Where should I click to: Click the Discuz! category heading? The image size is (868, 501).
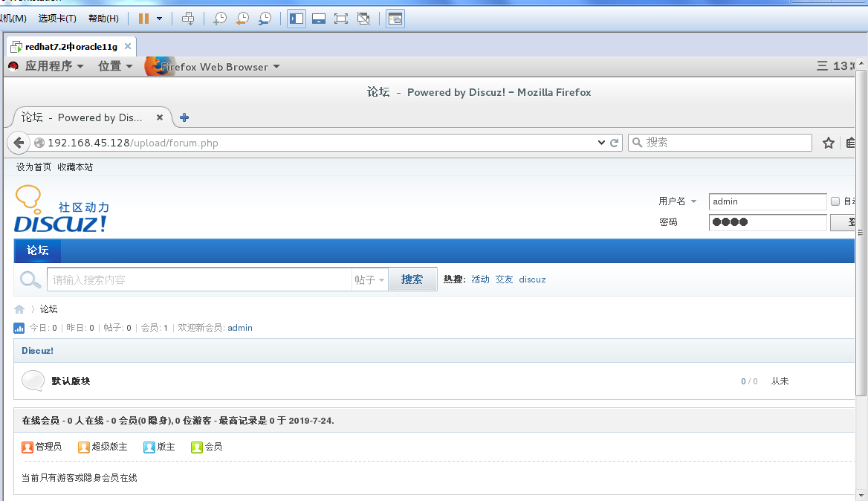coord(38,351)
